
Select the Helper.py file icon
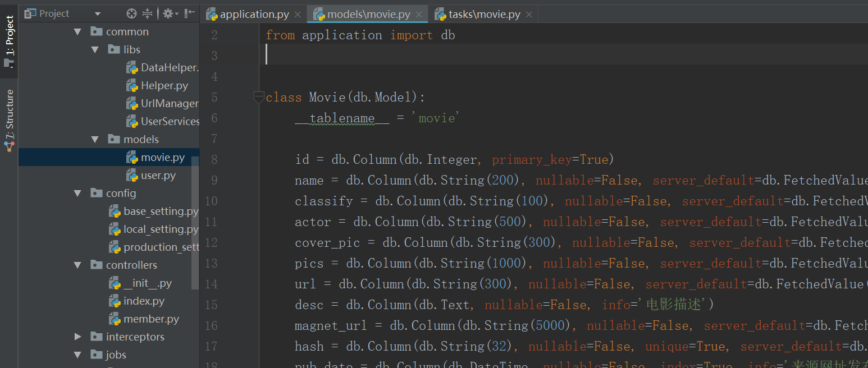(132, 86)
